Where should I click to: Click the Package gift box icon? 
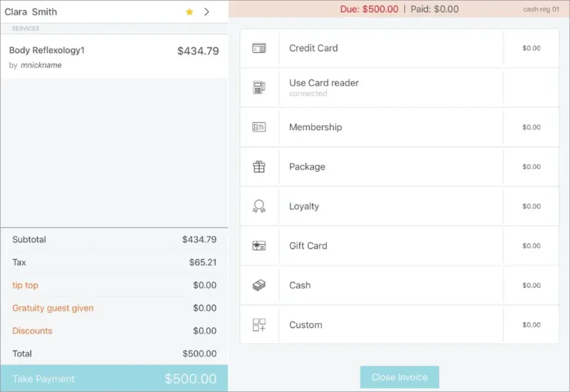[259, 166]
